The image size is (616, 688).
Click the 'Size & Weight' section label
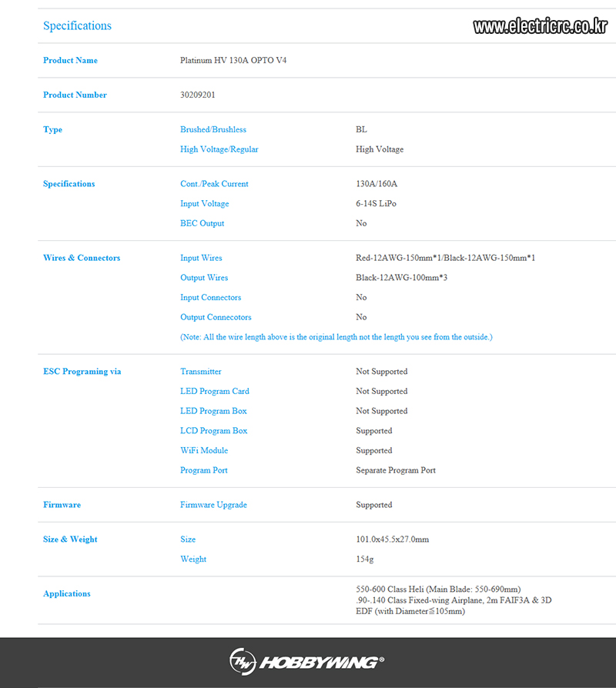click(70, 539)
